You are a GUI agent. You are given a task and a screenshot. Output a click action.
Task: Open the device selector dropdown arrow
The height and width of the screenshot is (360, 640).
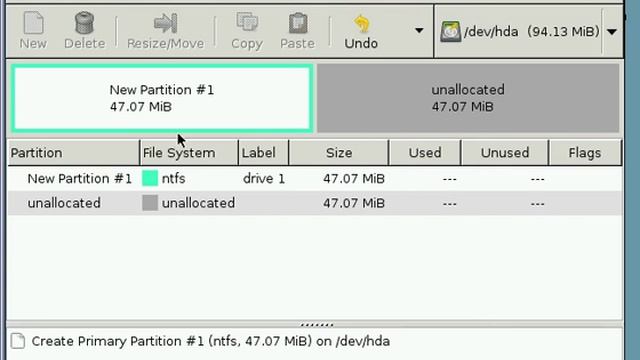611,32
